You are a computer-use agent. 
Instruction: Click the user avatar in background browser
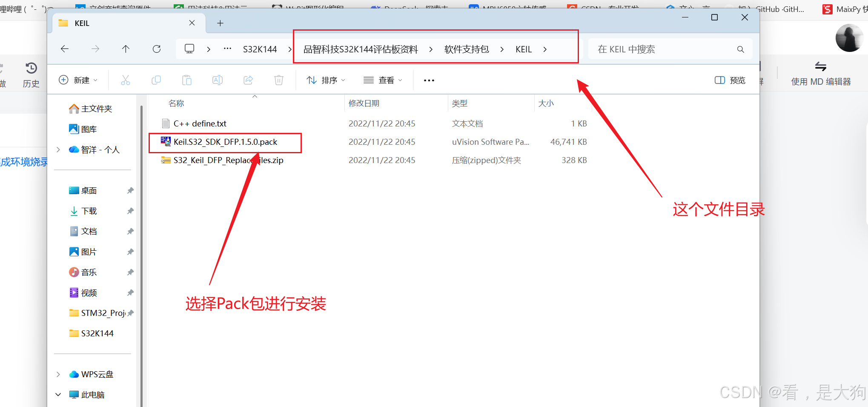tap(850, 38)
